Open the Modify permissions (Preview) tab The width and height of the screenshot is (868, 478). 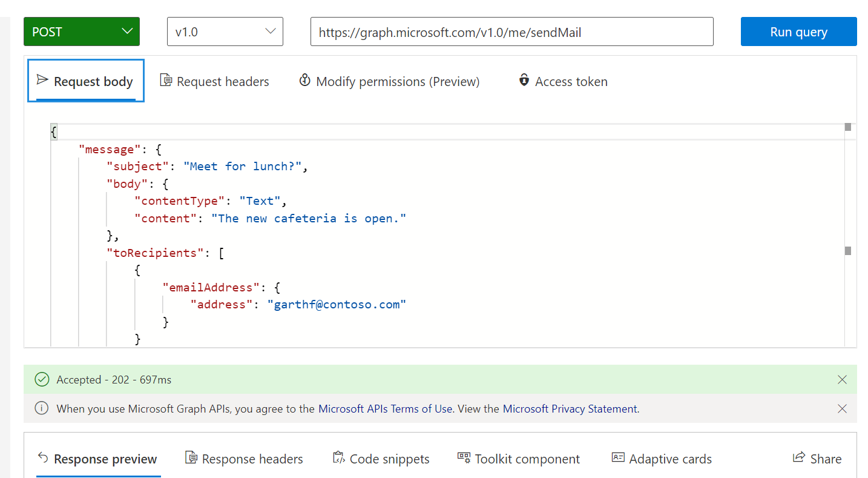tap(389, 81)
